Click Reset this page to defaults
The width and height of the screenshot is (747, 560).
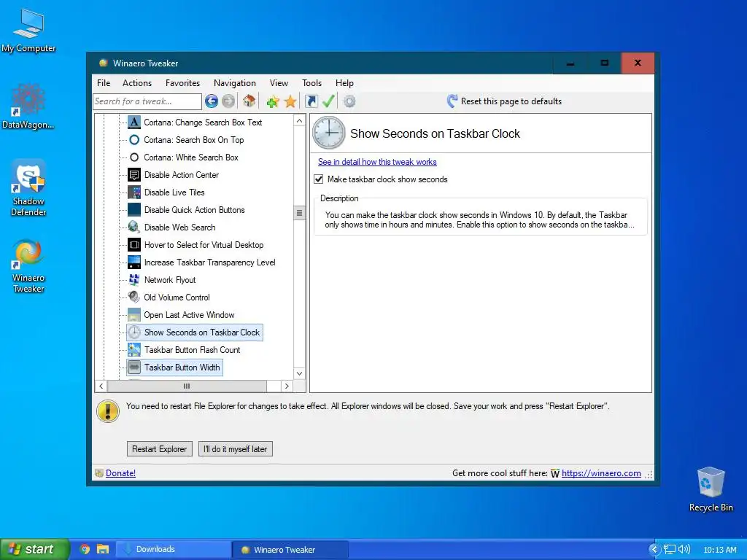pyautogui.click(x=511, y=101)
